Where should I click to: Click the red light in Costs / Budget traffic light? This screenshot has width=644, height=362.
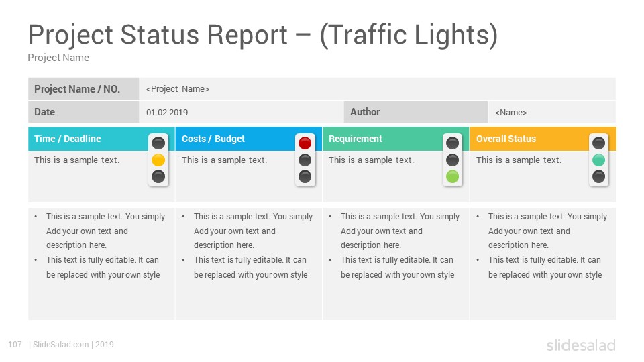click(305, 143)
